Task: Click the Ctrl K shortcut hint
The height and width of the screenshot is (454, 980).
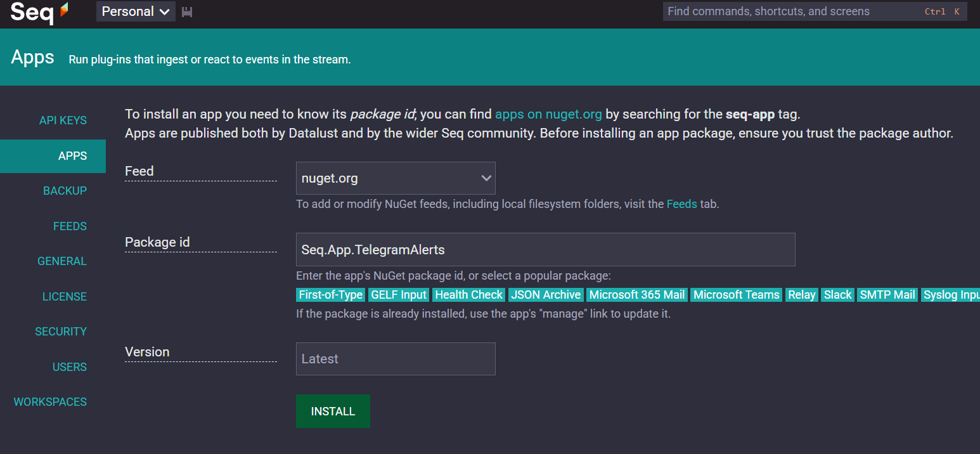Action: [942, 11]
